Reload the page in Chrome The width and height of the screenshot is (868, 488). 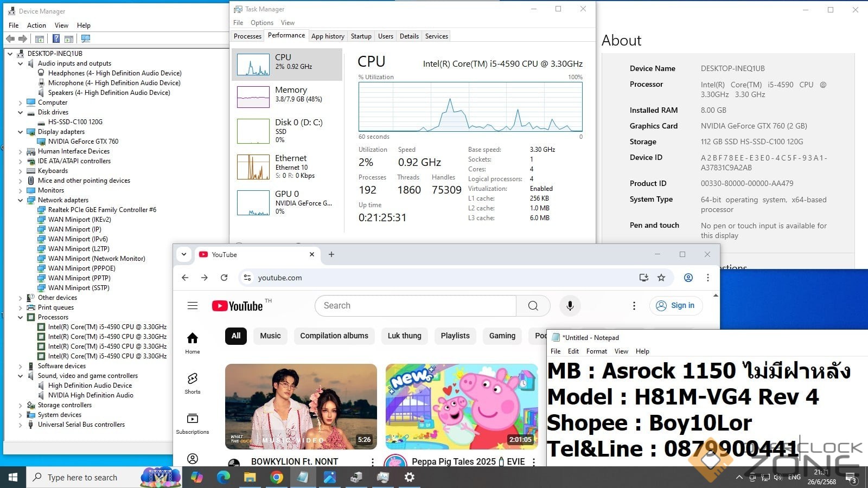click(x=224, y=278)
